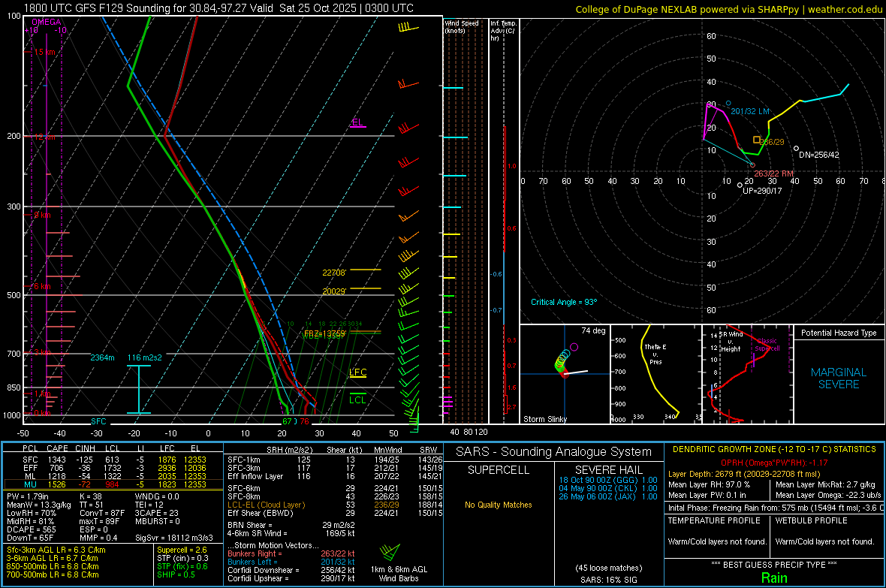Click the OMEGA label at the skew-T top
886x588 pixels.
(x=47, y=22)
